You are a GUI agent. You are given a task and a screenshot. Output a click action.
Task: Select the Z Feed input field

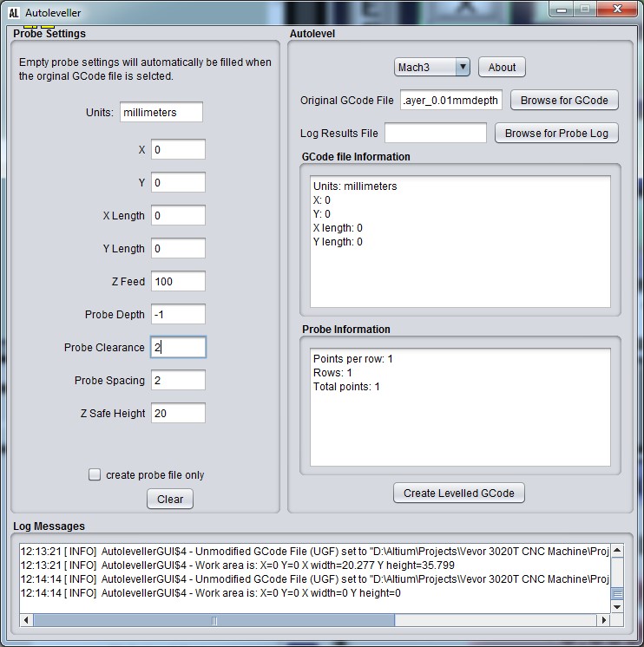tap(178, 281)
